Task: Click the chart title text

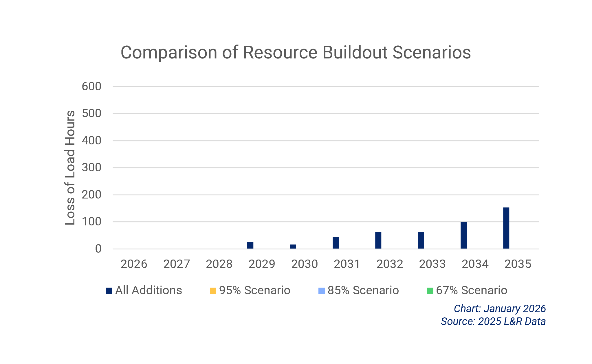Action: (296, 52)
